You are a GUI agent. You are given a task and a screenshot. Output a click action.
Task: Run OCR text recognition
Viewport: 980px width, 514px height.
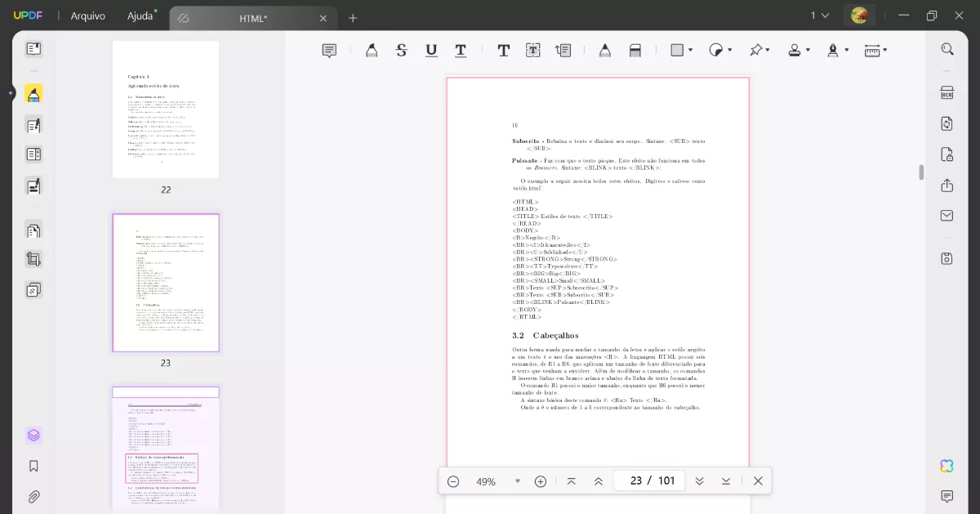tap(947, 93)
